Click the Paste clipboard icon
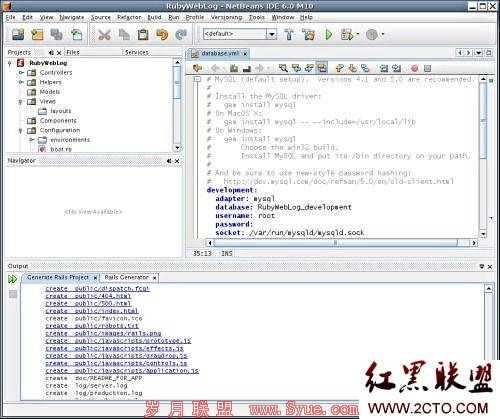 pos(143,34)
